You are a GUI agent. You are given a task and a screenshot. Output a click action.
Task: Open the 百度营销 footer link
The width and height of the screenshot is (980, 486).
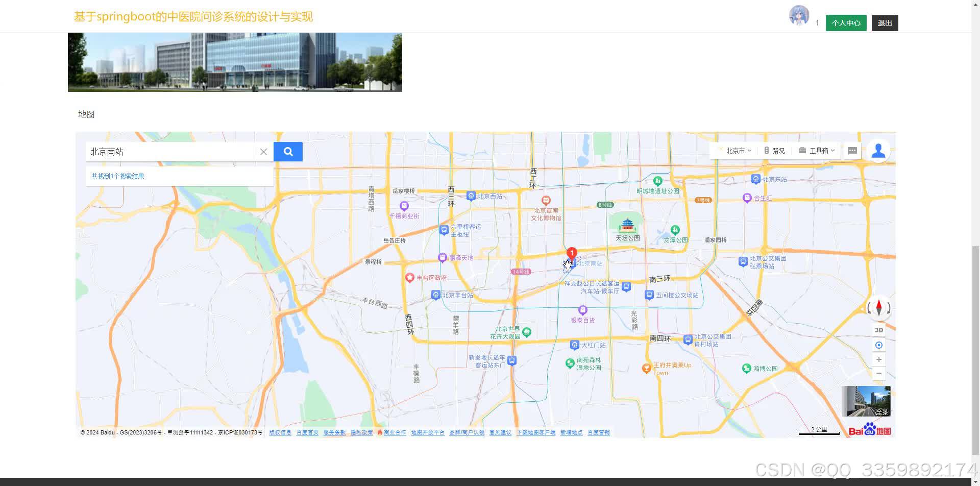(598, 432)
